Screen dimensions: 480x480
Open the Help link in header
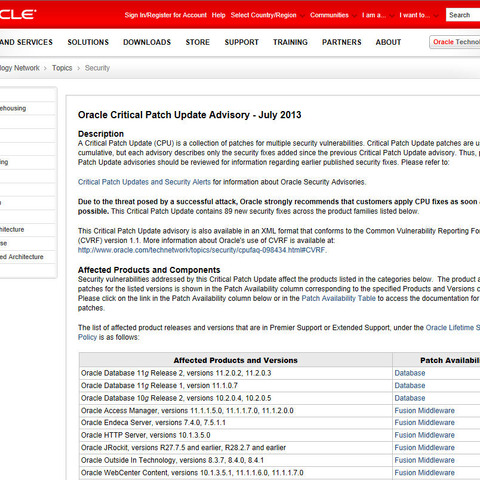pyautogui.click(x=218, y=15)
